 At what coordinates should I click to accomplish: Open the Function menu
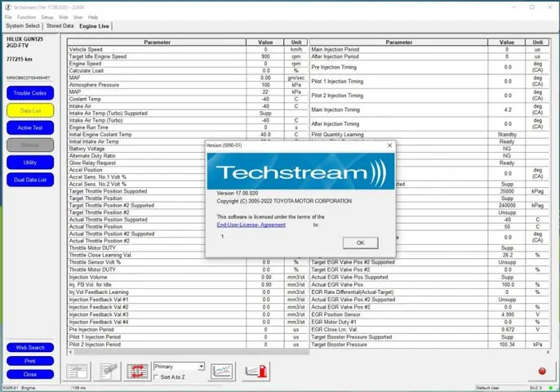point(26,17)
